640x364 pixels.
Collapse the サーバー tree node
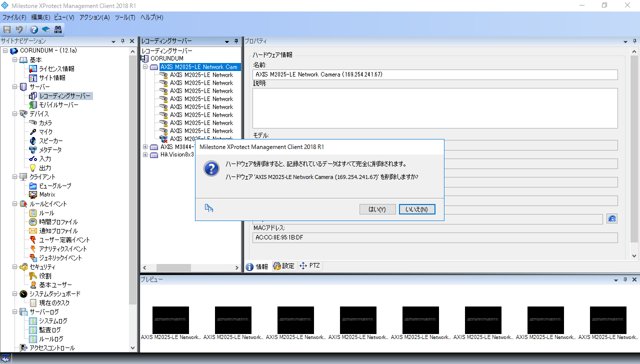click(15, 87)
